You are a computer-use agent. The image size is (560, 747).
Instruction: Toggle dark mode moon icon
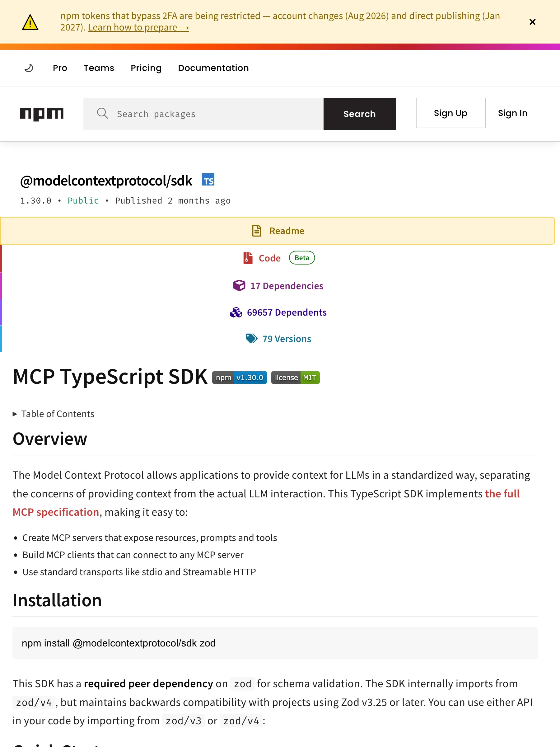[x=29, y=68]
